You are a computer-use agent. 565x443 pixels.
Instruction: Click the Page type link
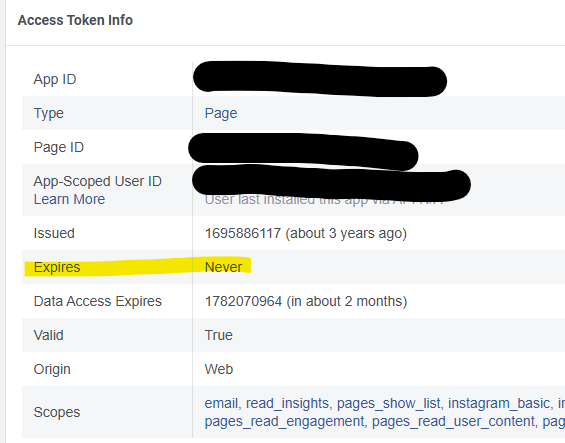(221, 114)
